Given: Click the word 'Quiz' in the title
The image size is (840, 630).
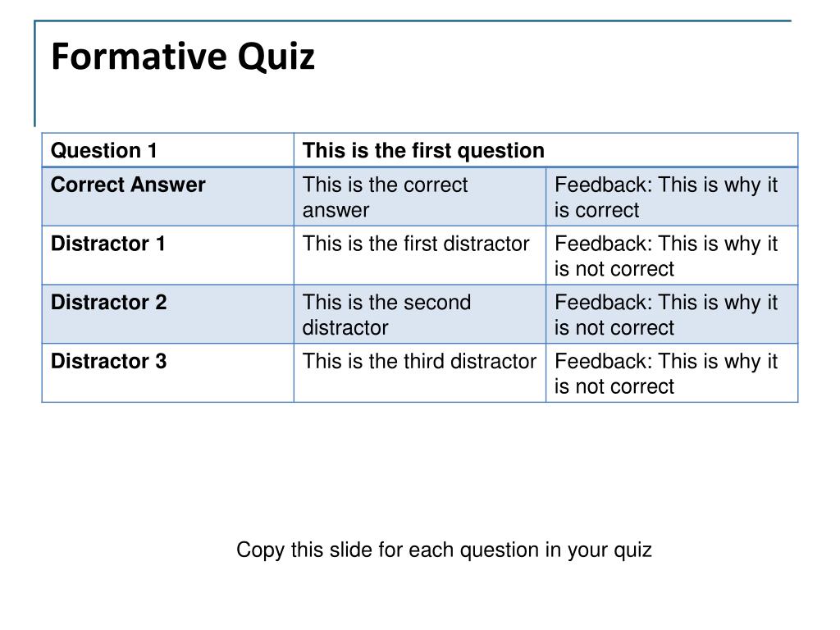Looking at the screenshot, I should [276, 58].
